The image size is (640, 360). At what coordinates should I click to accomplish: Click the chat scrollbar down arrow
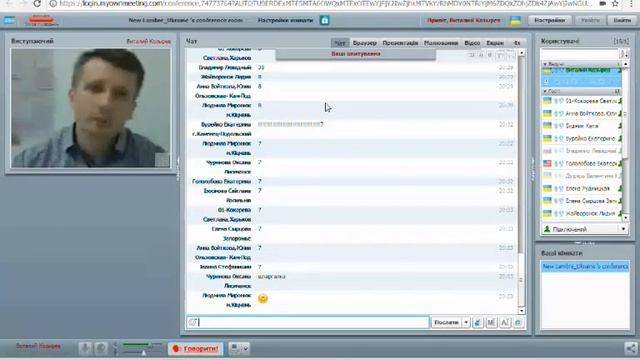(x=521, y=311)
